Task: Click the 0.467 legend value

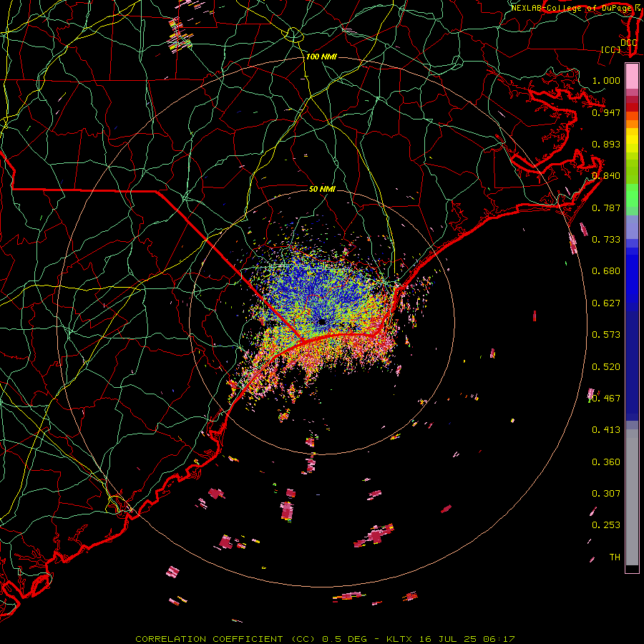Action: [x=606, y=399]
